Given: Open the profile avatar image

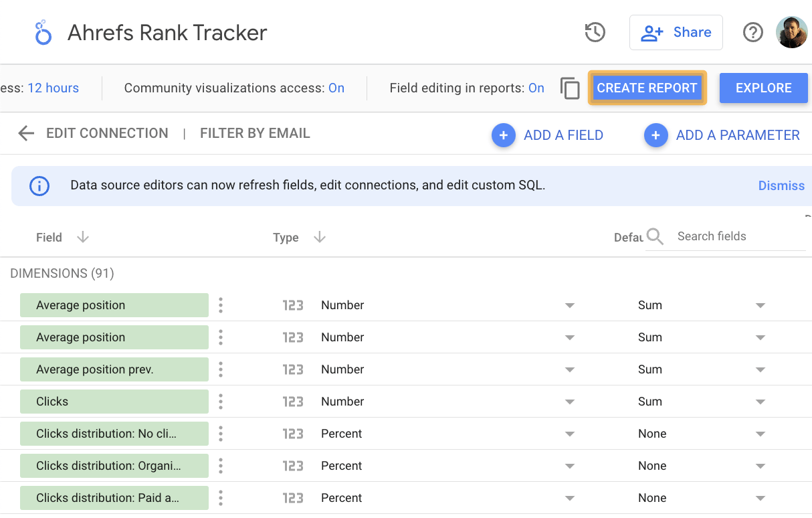Looking at the screenshot, I should pos(792,31).
